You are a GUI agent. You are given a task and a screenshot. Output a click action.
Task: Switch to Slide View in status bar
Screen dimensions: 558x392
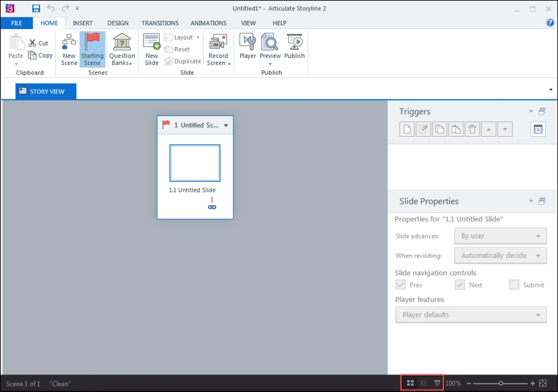click(x=424, y=383)
